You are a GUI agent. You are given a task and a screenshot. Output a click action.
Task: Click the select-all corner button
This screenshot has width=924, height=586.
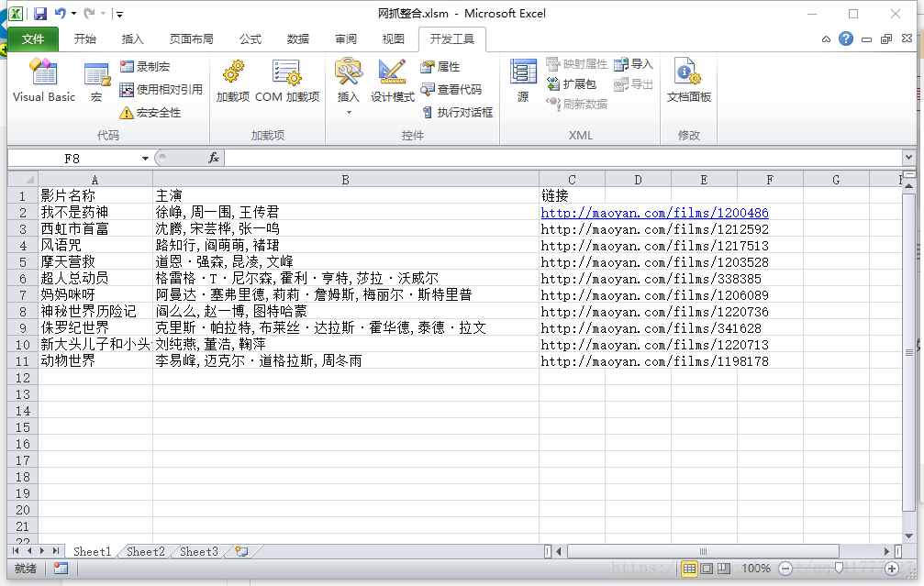point(23,179)
